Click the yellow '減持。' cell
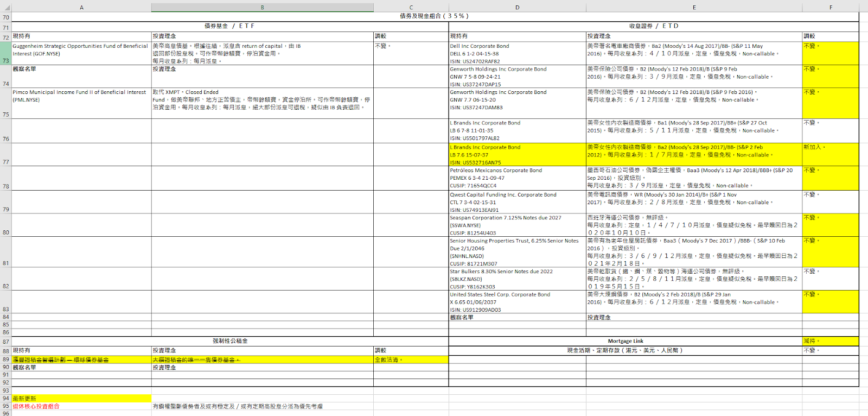 831,342
